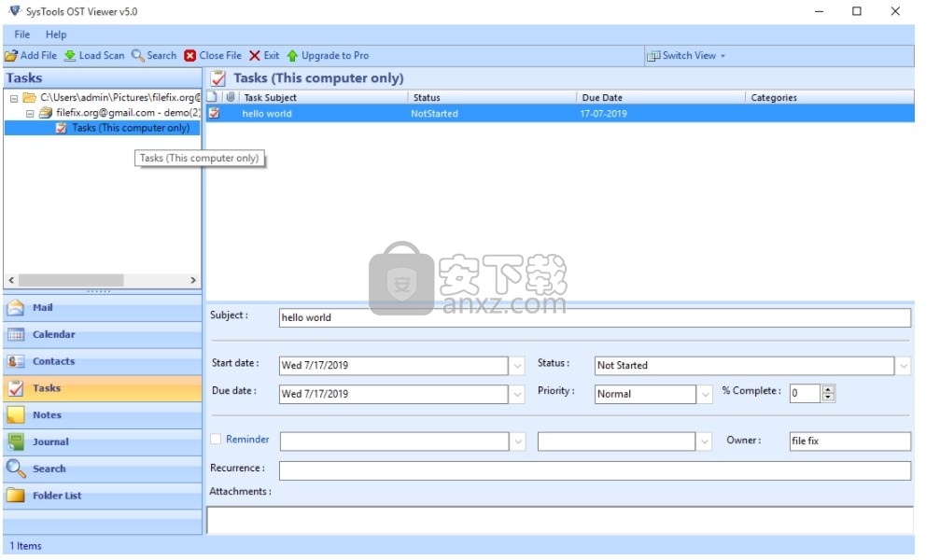
Task: Toggle the Reminder checkbox
Action: 216,440
